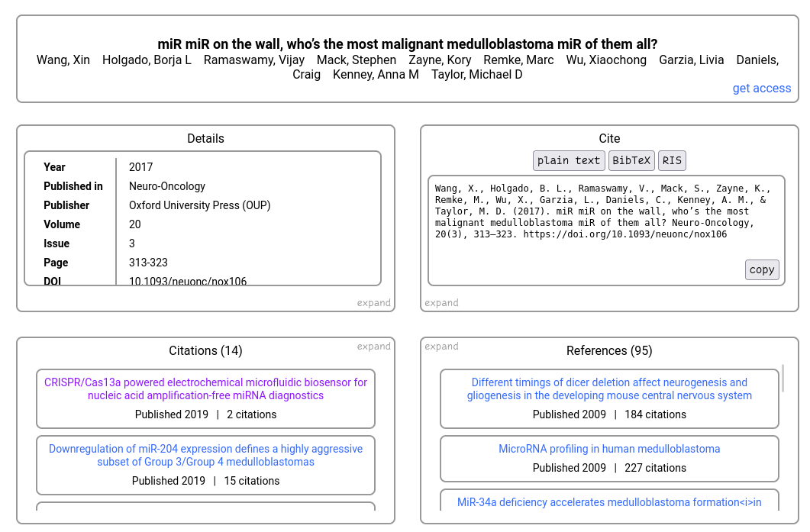The width and height of the screenshot is (810, 532).
Task: Select author Wang, Xin
Action: click(63, 60)
